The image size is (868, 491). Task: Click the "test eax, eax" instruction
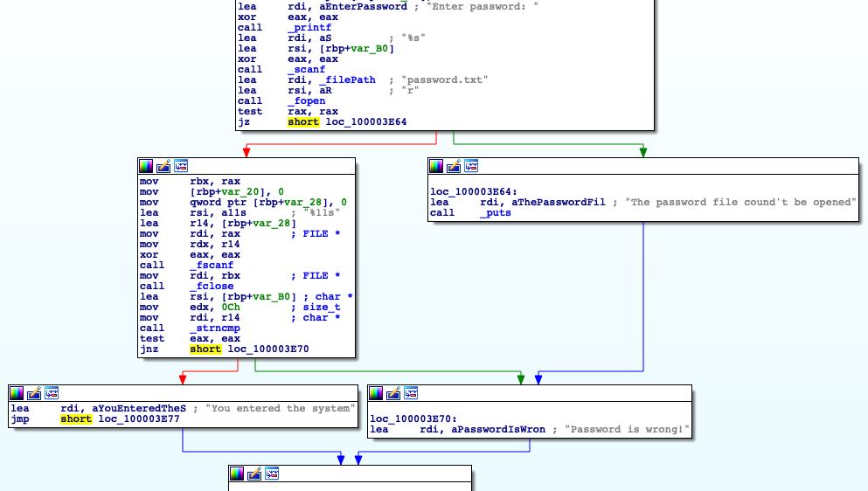click(x=190, y=339)
